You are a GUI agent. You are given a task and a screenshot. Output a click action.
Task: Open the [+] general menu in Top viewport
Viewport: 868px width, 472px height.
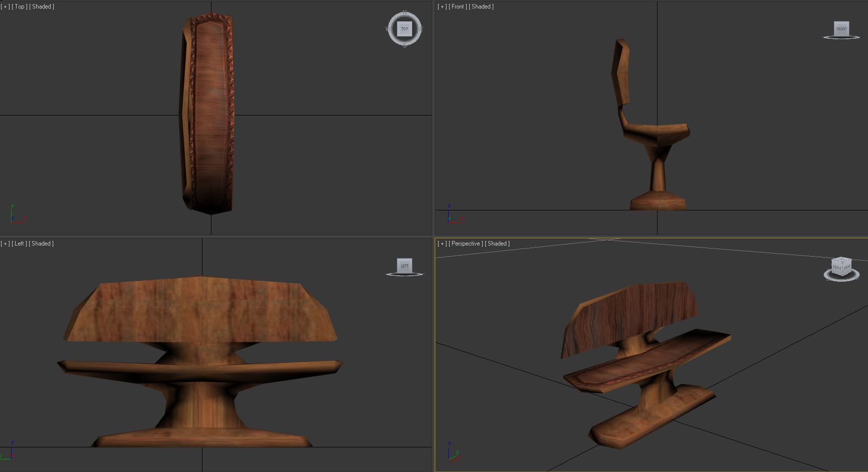pyautogui.click(x=5, y=7)
